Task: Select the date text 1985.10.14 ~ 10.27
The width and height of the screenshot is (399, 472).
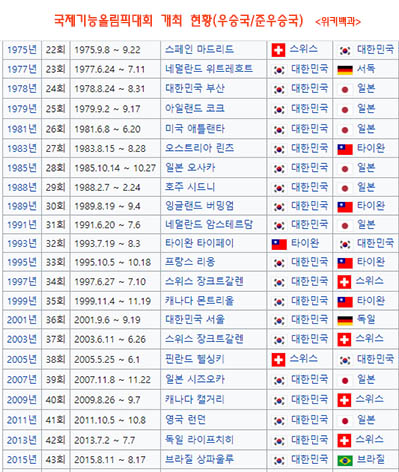Action: tap(115, 168)
